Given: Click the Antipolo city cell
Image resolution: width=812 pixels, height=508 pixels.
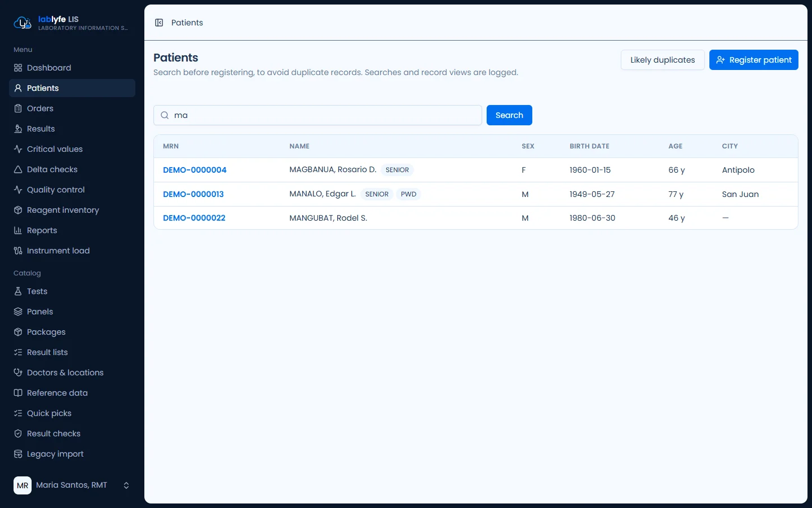Looking at the screenshot, I should click(x=738, y=170).
